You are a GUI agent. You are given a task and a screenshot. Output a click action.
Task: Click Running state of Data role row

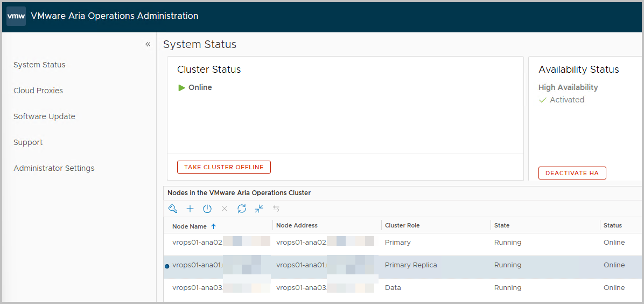tap(508, 287)
